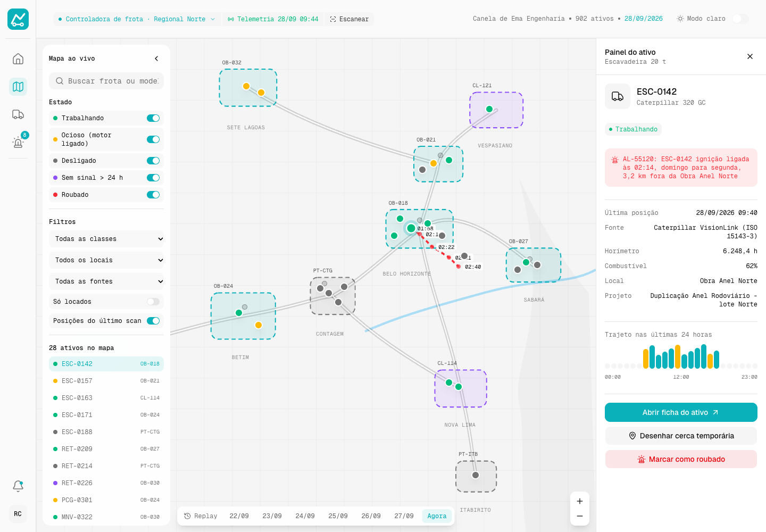Click Abrir ficha do ativo button
Viewport: 766px width, 532px height.
coord(681,412)
